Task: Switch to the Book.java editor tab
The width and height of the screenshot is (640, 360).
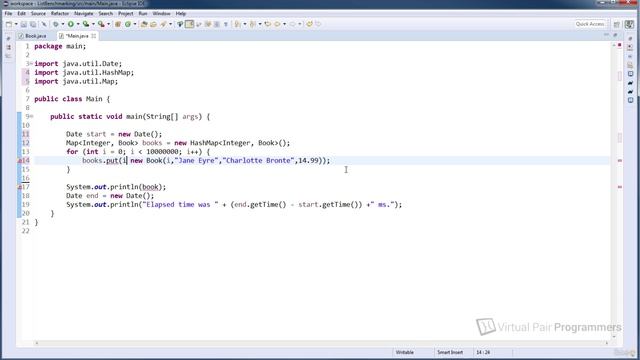Action: pos(33,36)
